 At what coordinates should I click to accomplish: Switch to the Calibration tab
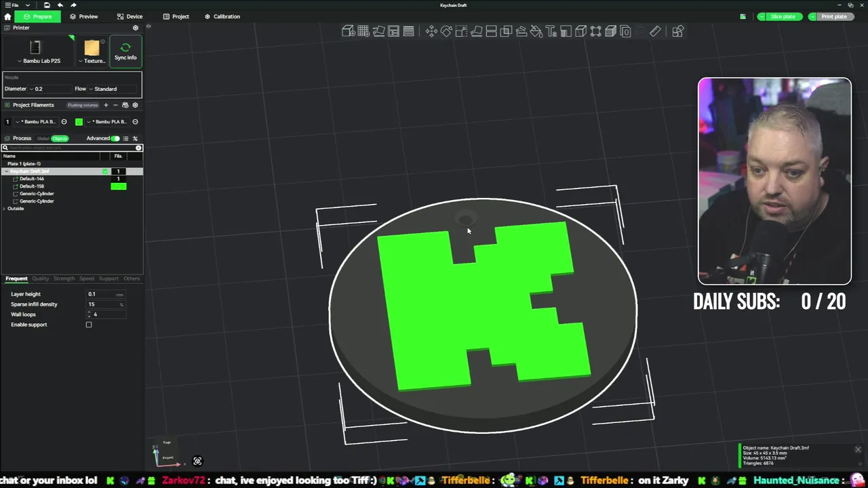(x=222, y=16)
